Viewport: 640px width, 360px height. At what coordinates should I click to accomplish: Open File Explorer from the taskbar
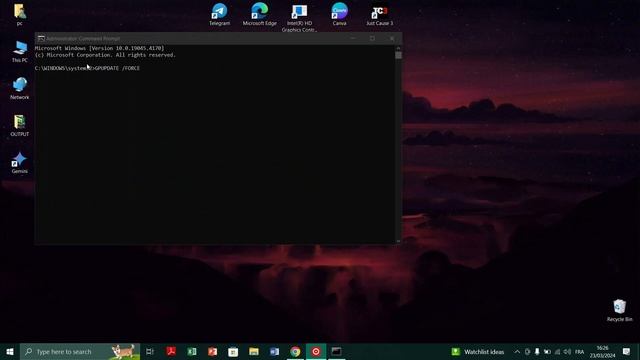click(254, 351)
